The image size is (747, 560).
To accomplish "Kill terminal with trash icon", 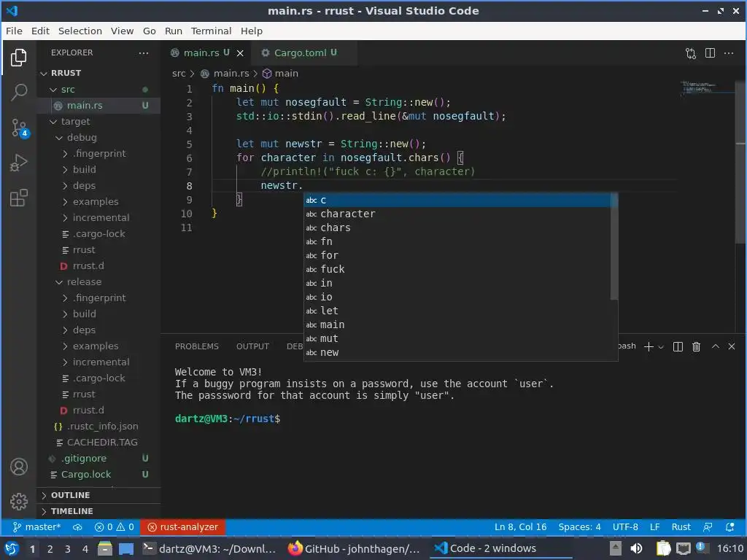I will [x=696, y=346].
